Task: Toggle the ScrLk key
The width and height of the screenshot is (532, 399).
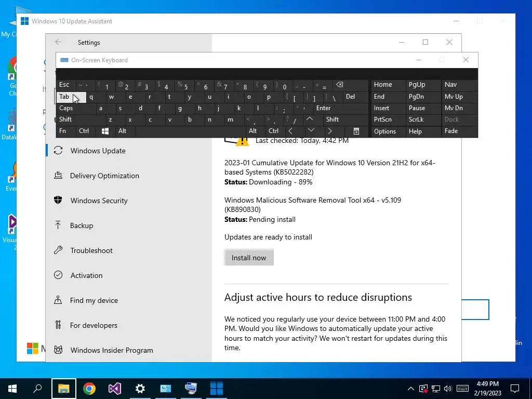Action: tap(423, 119)
